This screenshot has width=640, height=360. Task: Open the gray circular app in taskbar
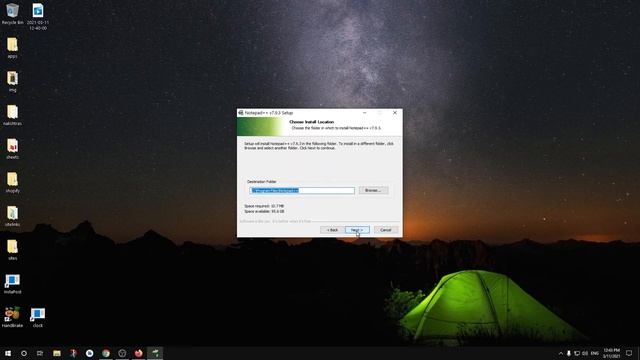122,353
